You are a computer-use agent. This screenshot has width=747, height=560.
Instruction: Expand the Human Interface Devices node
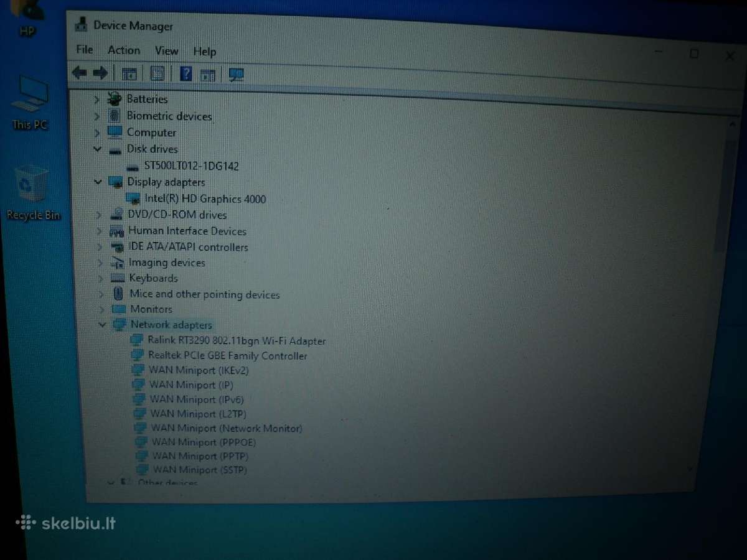(99, 231)
